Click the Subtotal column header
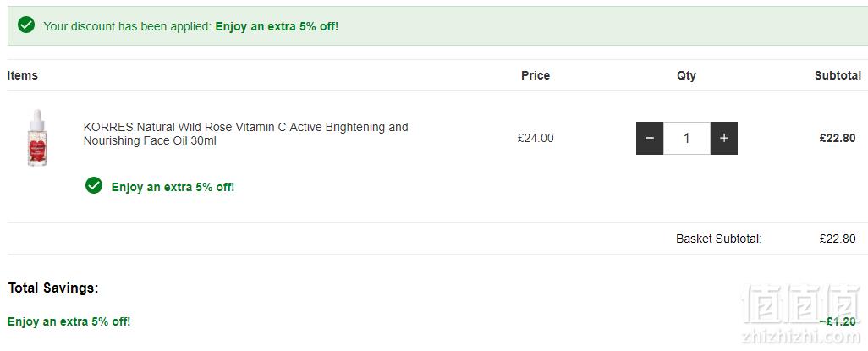This screenshot has height=351, width=868. click(x=838, y=75)
